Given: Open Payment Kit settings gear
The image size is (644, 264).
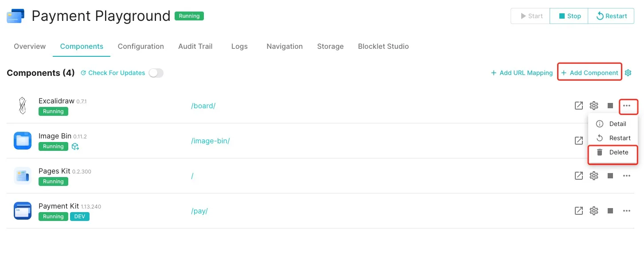Looking at the screenshot, I should pos(594,211).
